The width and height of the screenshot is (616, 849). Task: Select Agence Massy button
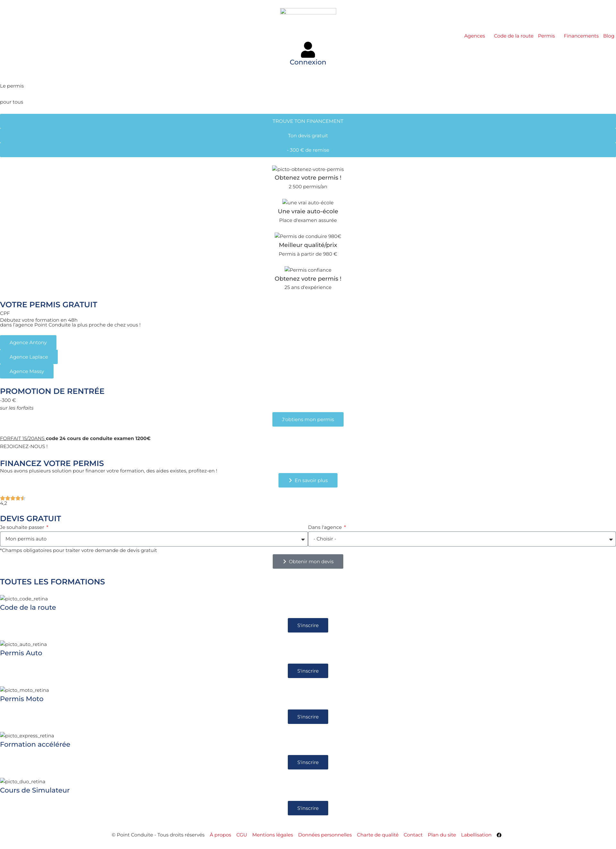(x=27, y=371)
